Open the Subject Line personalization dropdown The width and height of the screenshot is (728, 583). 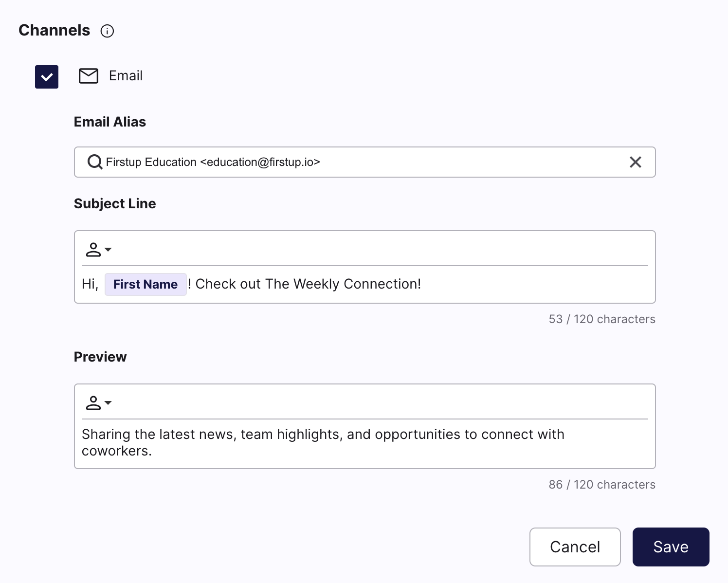tap(99, 250)
